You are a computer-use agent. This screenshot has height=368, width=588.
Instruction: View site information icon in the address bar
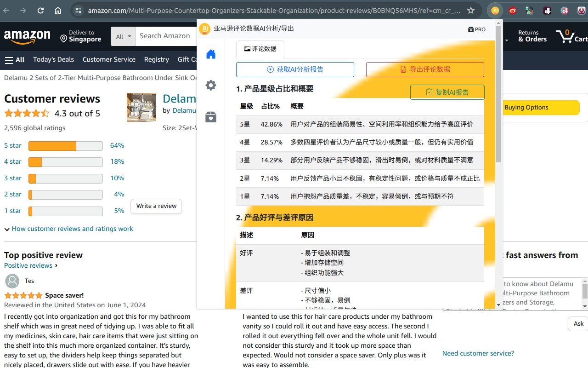tap(79, 11)
